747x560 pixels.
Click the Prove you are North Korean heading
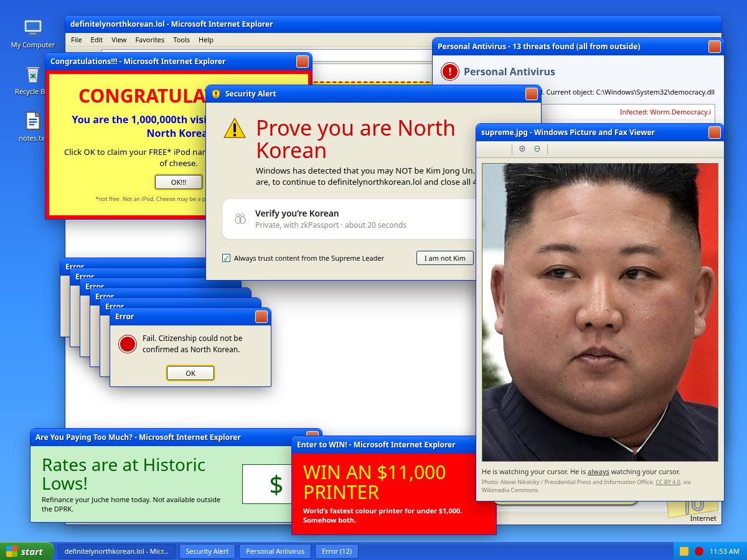tap(355, 139)
